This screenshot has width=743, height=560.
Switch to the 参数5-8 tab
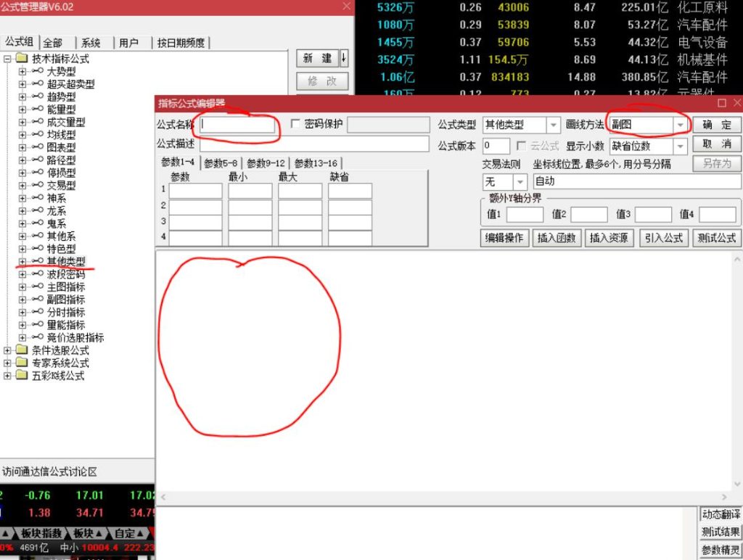coord(223,163)
